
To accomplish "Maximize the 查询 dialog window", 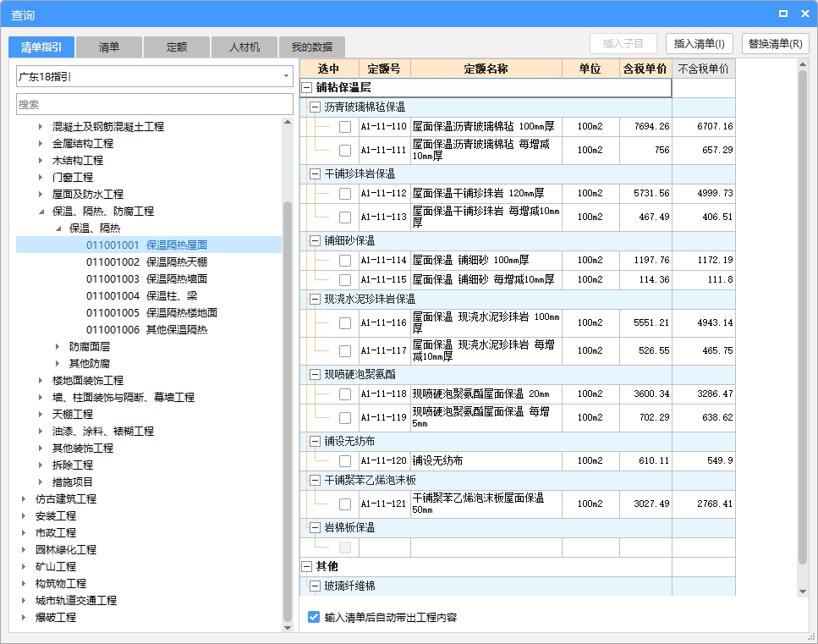I will 782,14.
